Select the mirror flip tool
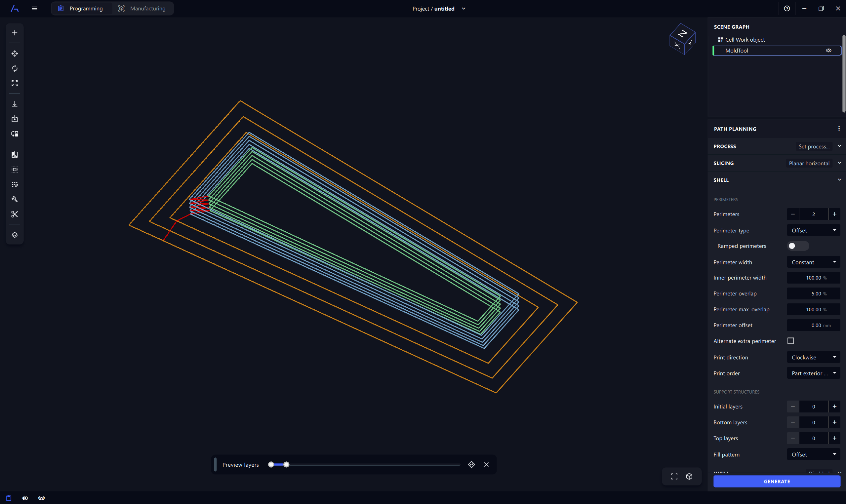The width and height of the screenshot is (846, 504). tap(15, 155)
